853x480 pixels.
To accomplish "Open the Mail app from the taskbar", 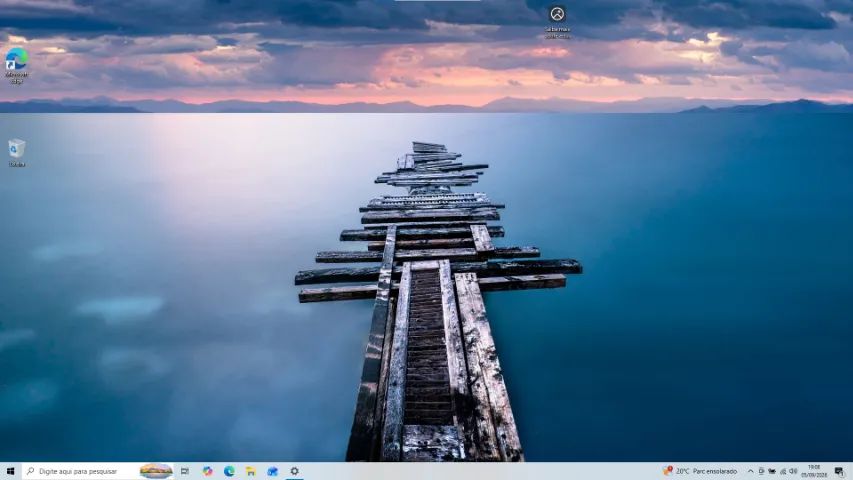I will 273,471.
